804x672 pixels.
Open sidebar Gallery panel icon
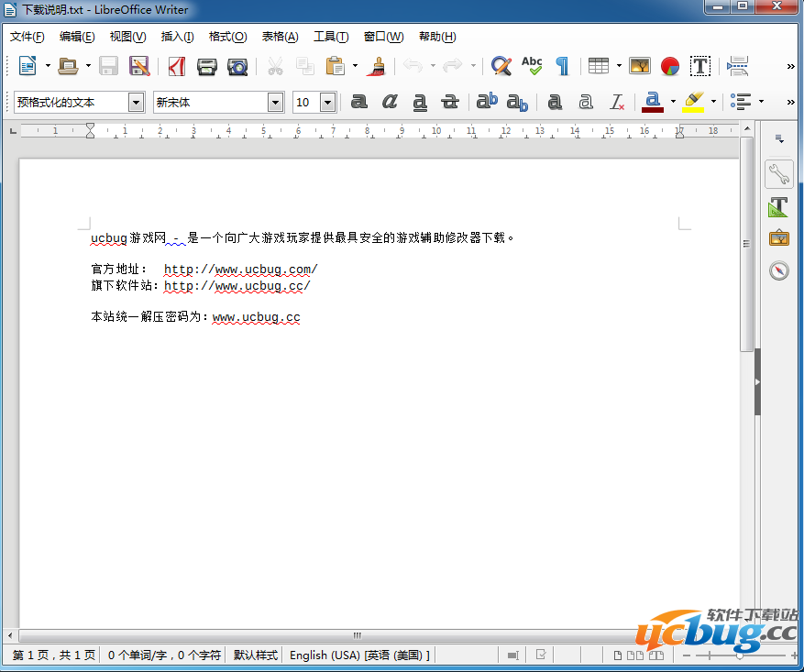click(778, 238)
